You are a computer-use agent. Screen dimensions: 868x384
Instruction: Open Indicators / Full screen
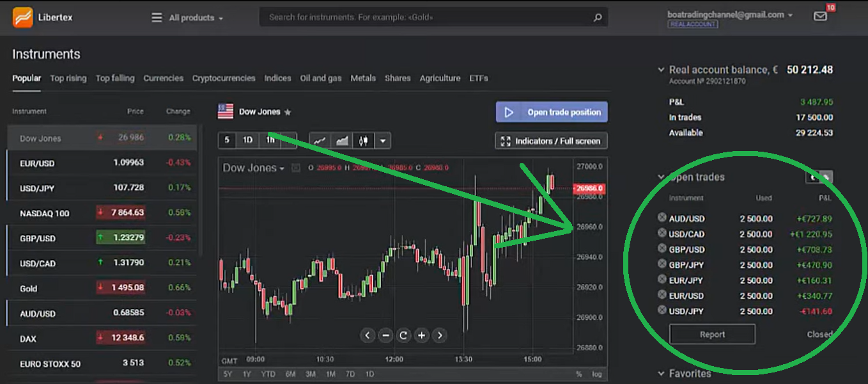pyautogui.click(x=551, y=141)
